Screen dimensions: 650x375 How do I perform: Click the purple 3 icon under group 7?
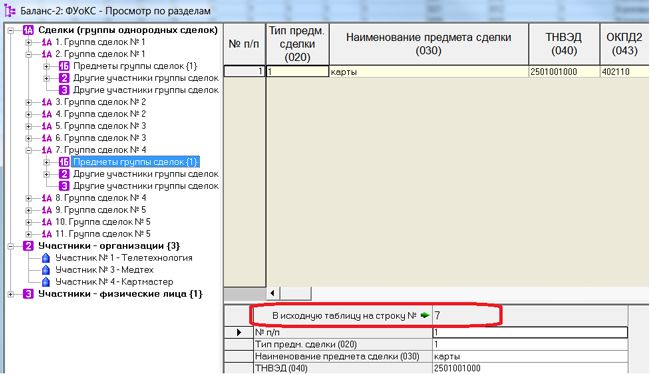(x=64, y=186)
